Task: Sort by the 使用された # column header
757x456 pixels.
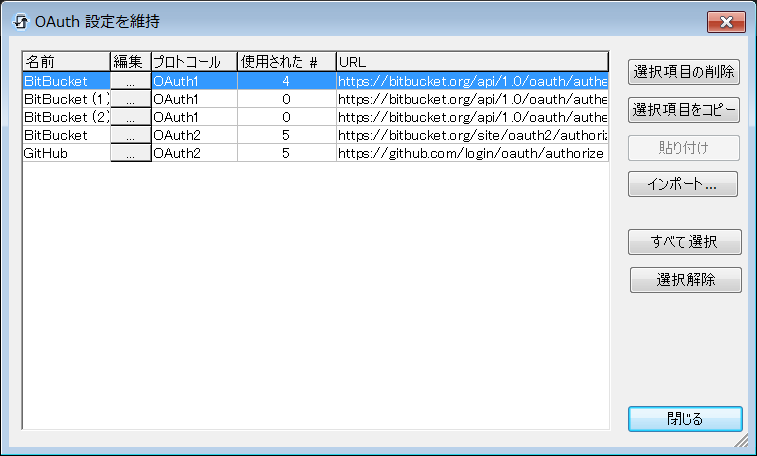Action: click(287, 62)
